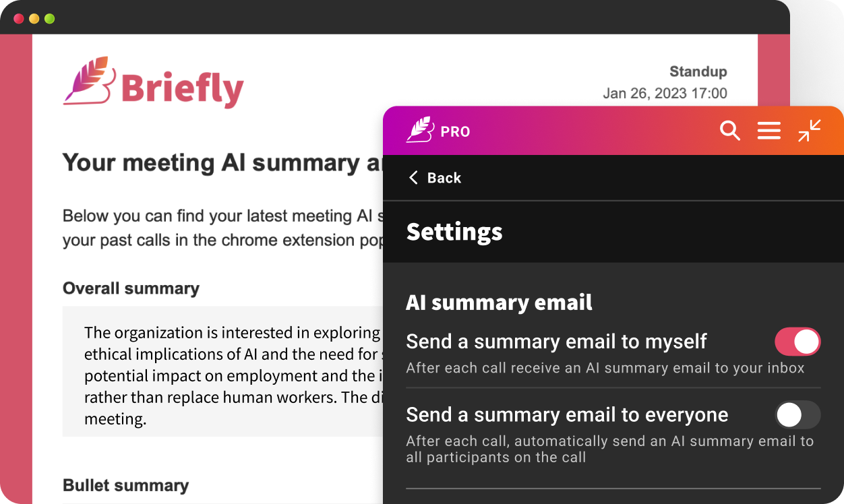Click the Settings header bar
Screen dimensions: 844x504
pyautogui.click(x=454, y=232)
